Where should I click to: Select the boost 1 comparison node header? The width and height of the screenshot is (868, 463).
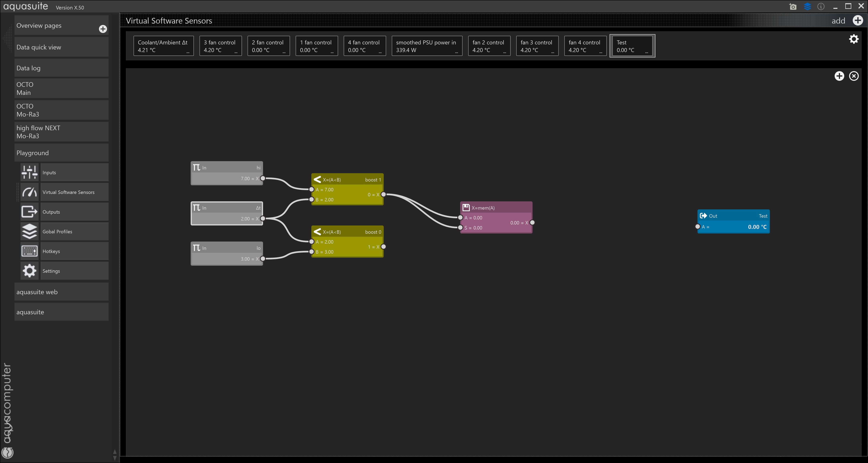pos(347,179)
